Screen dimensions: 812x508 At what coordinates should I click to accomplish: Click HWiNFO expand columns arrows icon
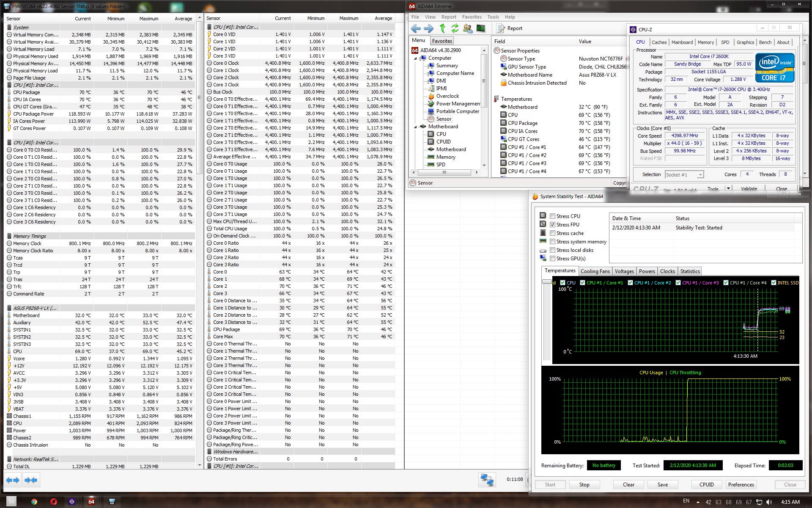[x=13, y=480]
